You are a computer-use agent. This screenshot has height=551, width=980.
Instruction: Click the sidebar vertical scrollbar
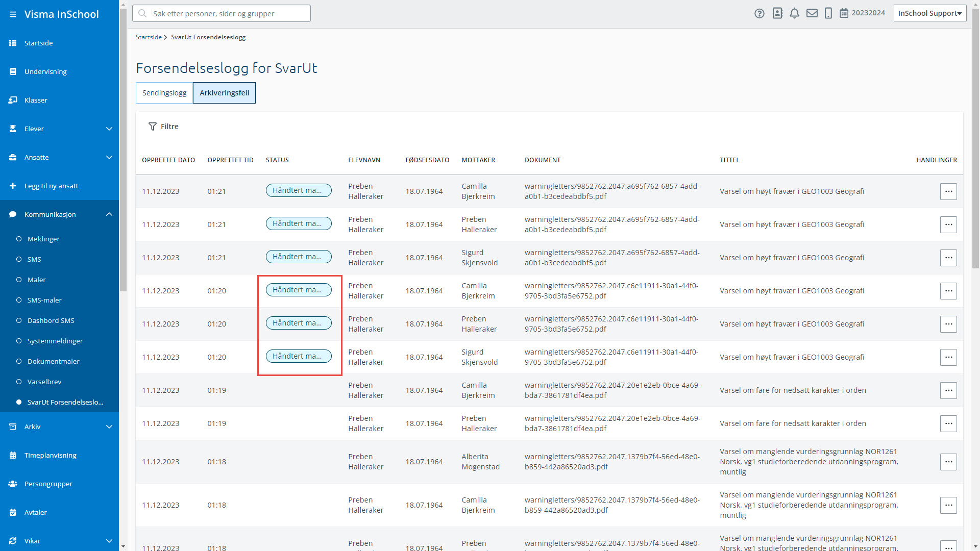pyautogui.click(x=123, y=151)
